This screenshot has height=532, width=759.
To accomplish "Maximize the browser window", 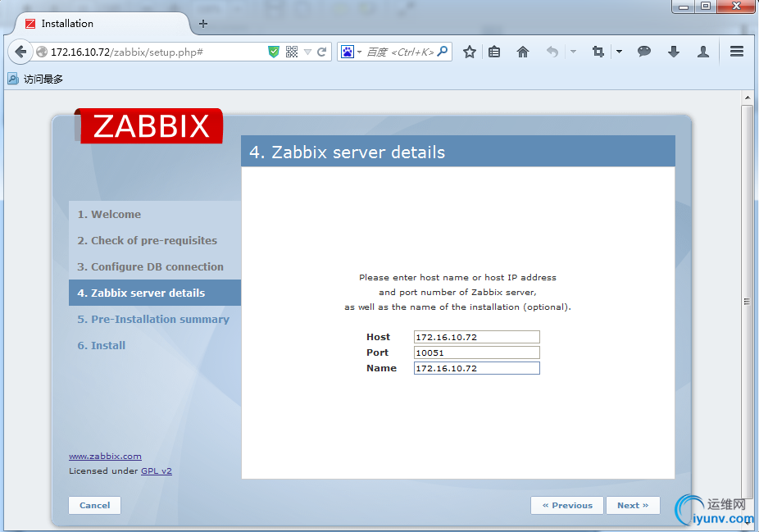I will pos(705,7).
